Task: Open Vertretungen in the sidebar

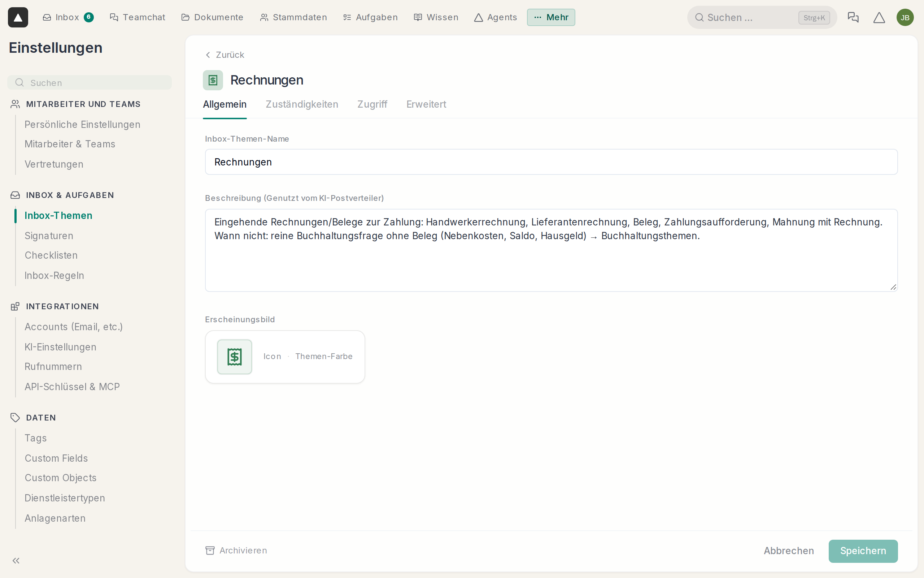Action: (x=53, y=164)
